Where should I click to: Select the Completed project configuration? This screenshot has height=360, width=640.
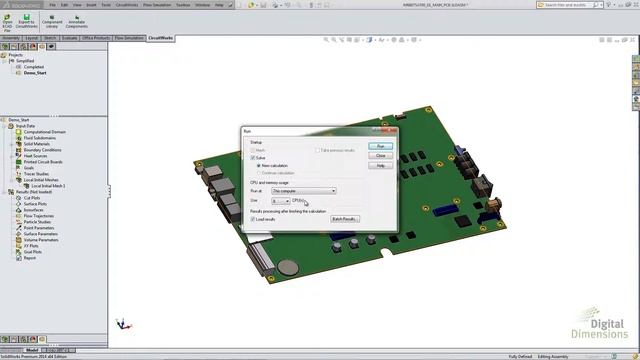[33, 67]
